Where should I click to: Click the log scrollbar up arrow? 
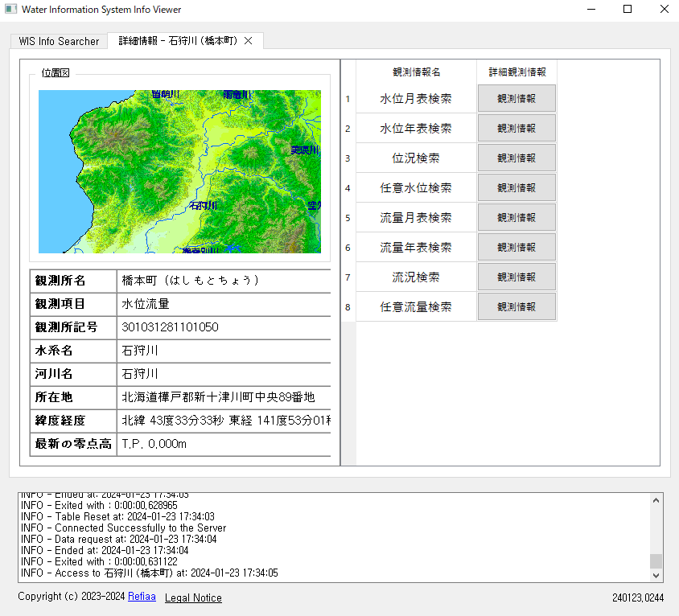pyautogui.click(x=656, y=500)
